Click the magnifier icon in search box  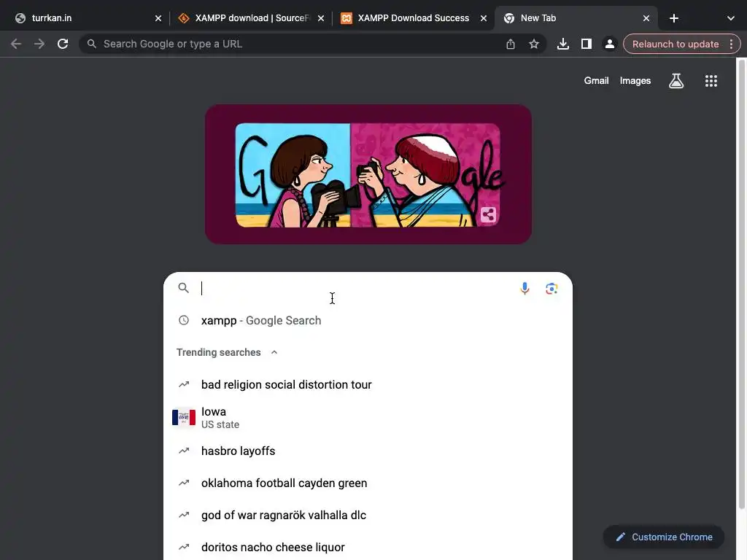coord(183,288)
